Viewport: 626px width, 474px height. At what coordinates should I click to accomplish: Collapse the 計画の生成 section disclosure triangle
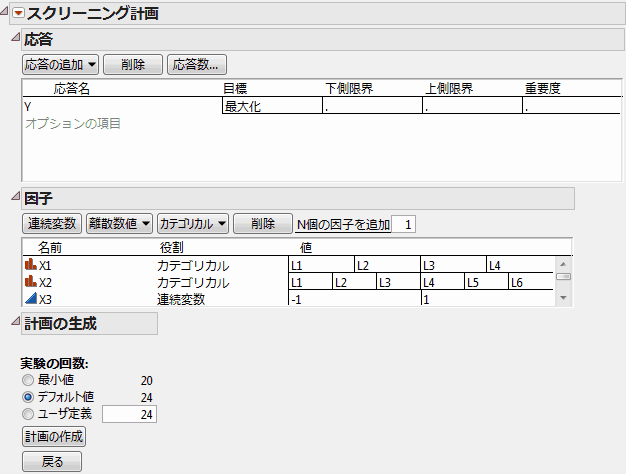click(x=15, y=321)
